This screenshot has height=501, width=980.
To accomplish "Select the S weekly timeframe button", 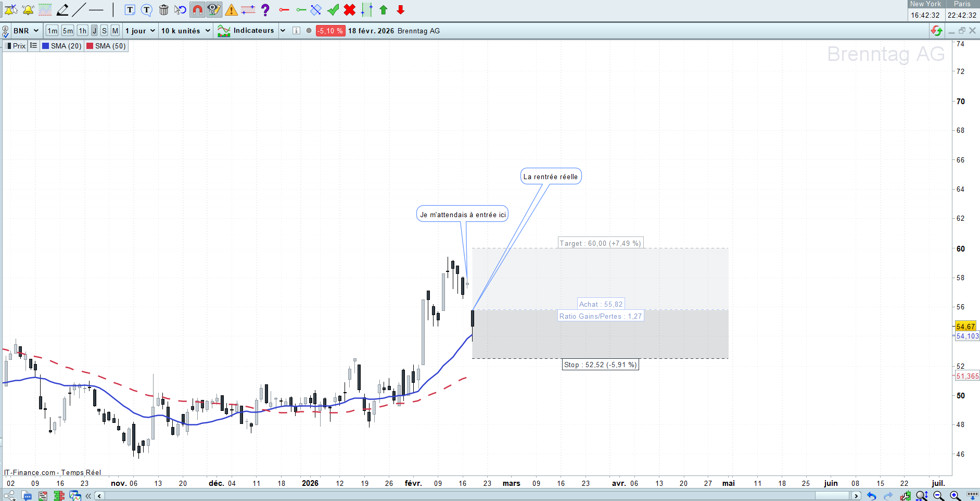I will [x=104, y=31].
